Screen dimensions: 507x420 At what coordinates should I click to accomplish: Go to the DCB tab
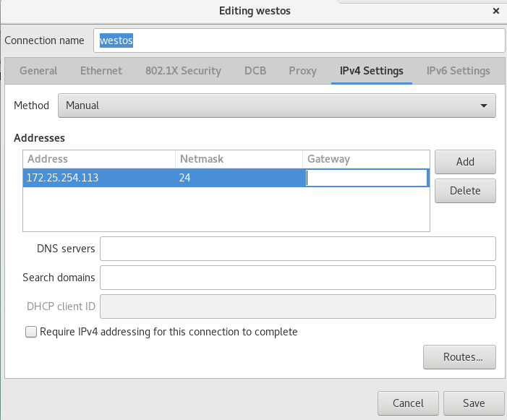(x=255, y=71)
